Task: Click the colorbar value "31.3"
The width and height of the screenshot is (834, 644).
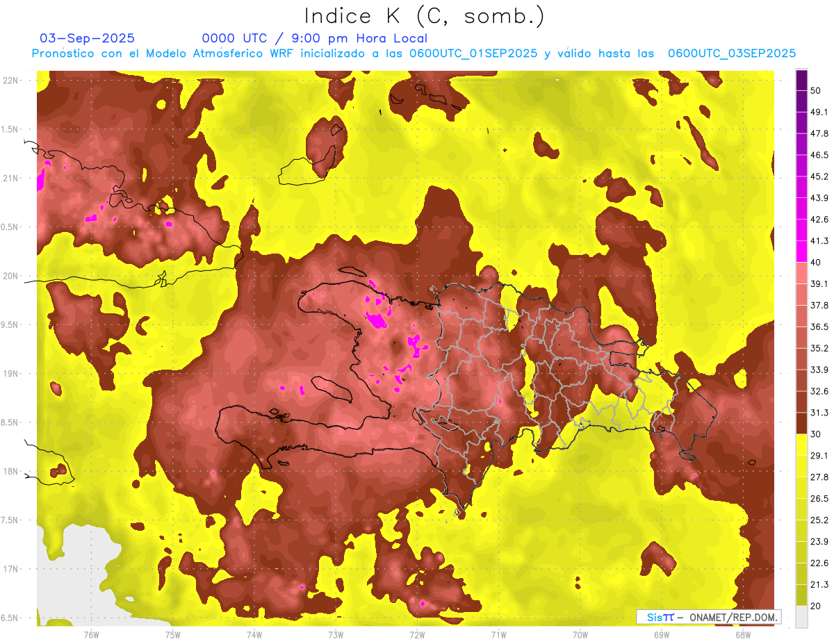Action: 819,413
